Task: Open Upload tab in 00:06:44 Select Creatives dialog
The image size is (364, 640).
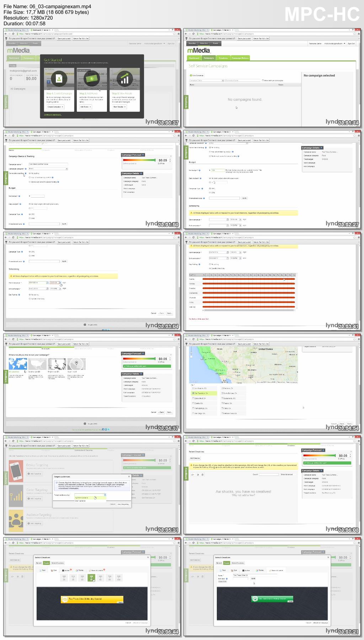Action: click(39, 563)
